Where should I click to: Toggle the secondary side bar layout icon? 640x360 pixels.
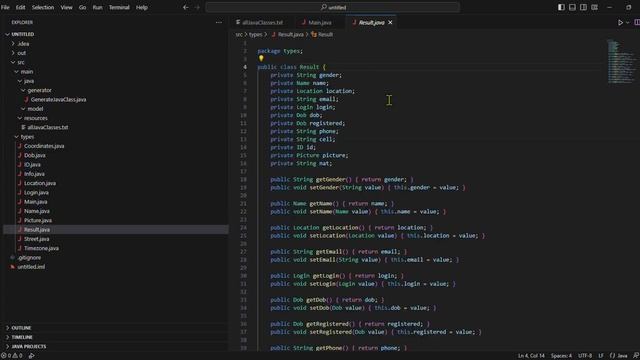[583, 7]
